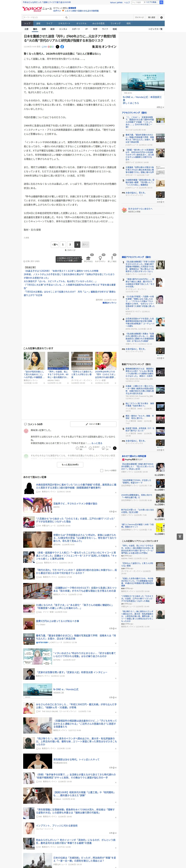This screenshot has height=868, width=186.
Task: Share article on X below headline
Action: click(57, 47)
